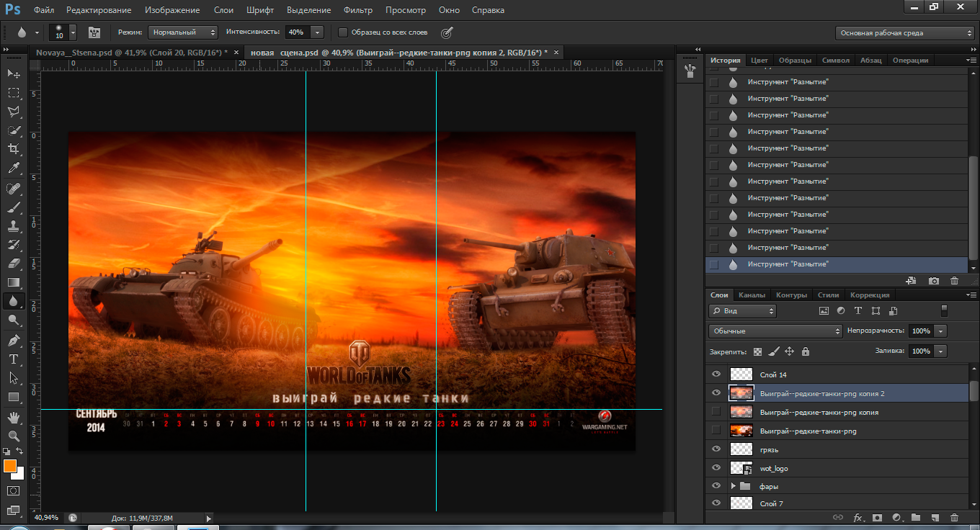Select the Blur tool in toolbox
The image size is (980, 530).
(x=14, y=301)
